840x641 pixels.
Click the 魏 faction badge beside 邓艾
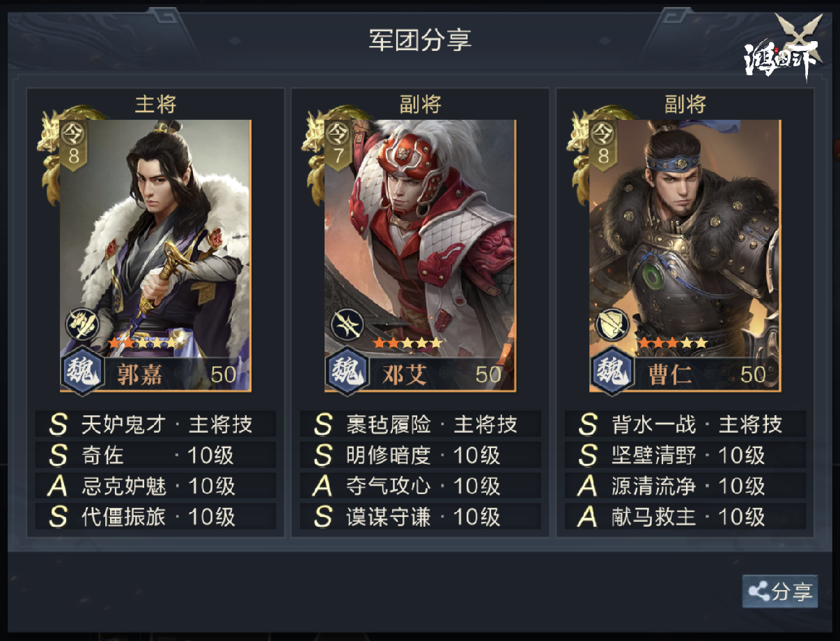(348, 373)
